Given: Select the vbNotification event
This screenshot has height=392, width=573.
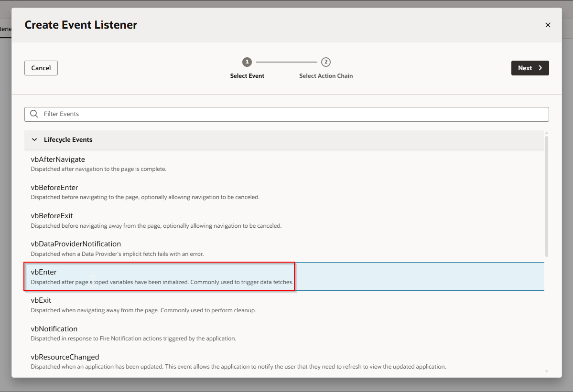Looking at the screenshot, I should click(54, 329).
